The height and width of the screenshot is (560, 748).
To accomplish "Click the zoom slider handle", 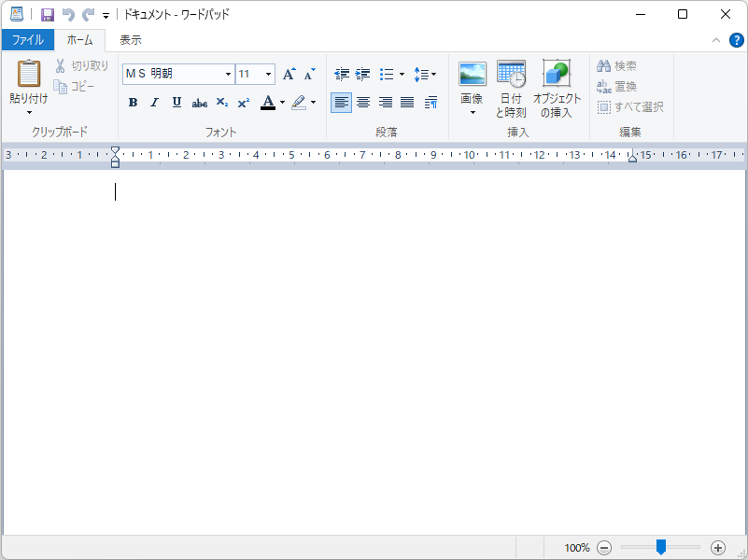I will pos(661,547).
